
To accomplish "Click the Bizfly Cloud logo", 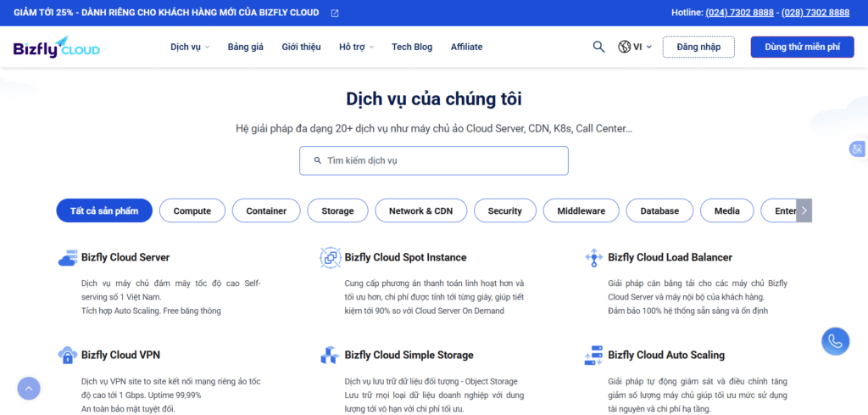I will 56,48.
